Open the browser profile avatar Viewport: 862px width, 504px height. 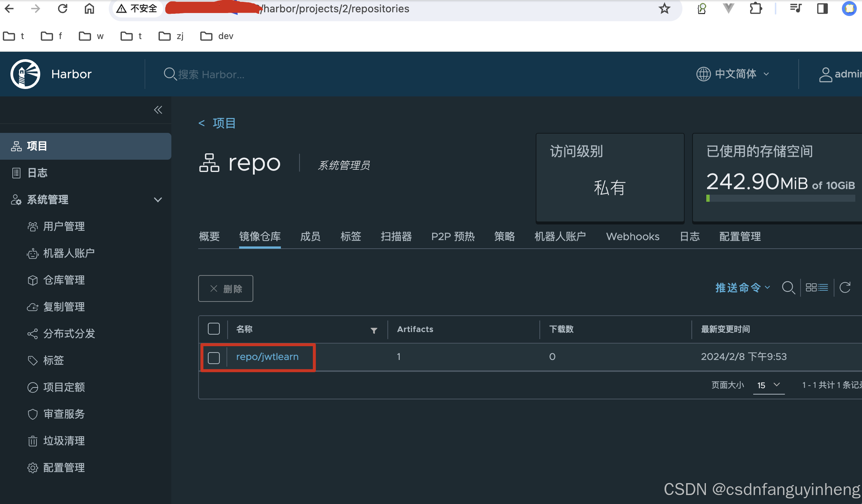coord(849,9)
